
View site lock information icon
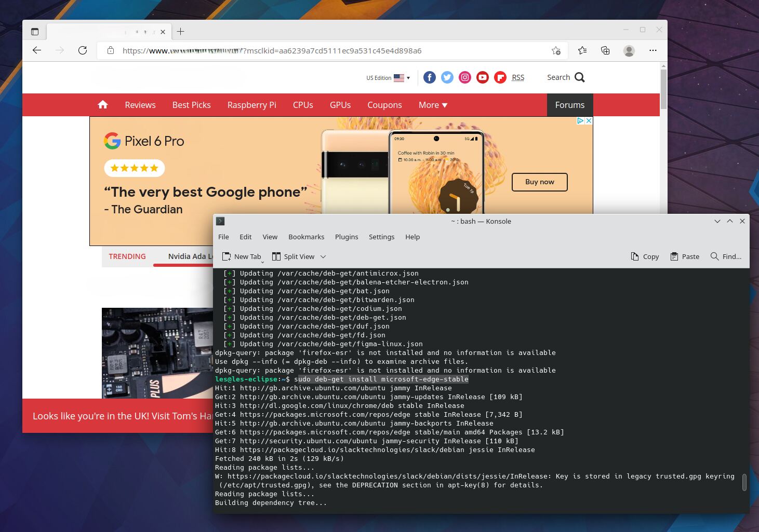point(110,50)
